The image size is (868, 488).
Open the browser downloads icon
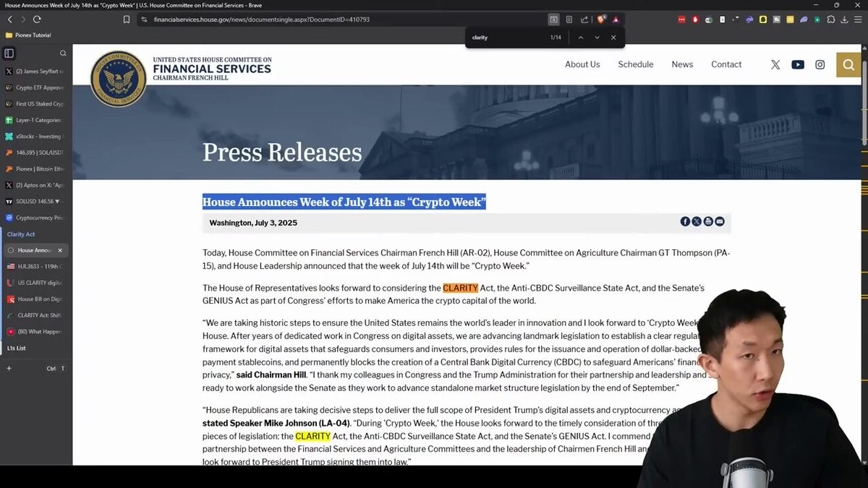[844, 20]
